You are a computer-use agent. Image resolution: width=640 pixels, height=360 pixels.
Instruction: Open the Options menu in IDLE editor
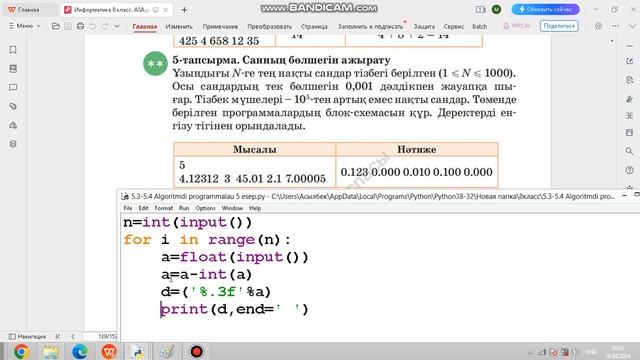[205, 208]
